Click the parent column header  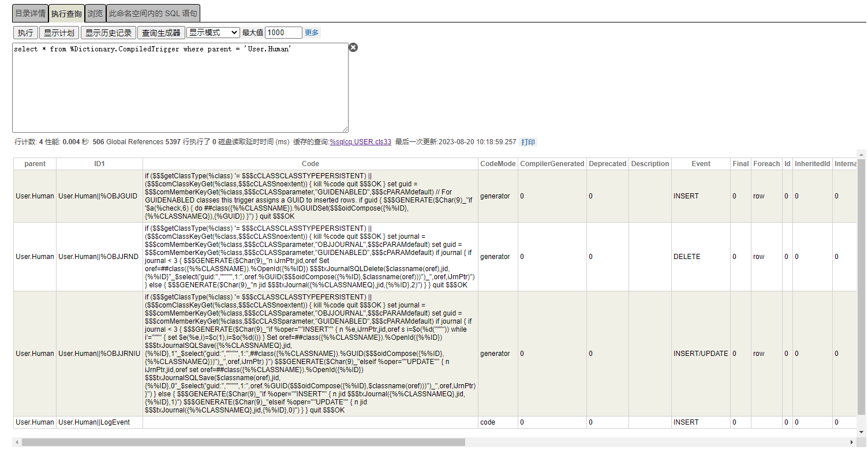coord(35,164)
